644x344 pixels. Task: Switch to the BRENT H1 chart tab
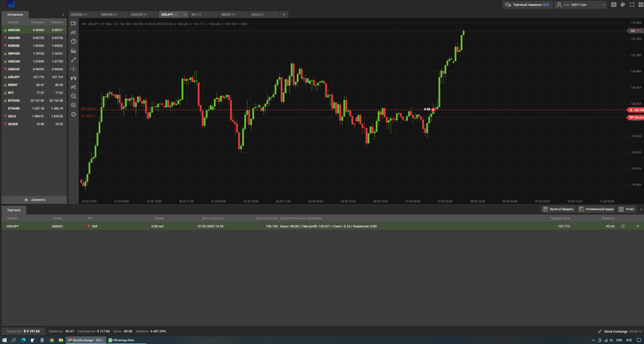tap(233, 15)
